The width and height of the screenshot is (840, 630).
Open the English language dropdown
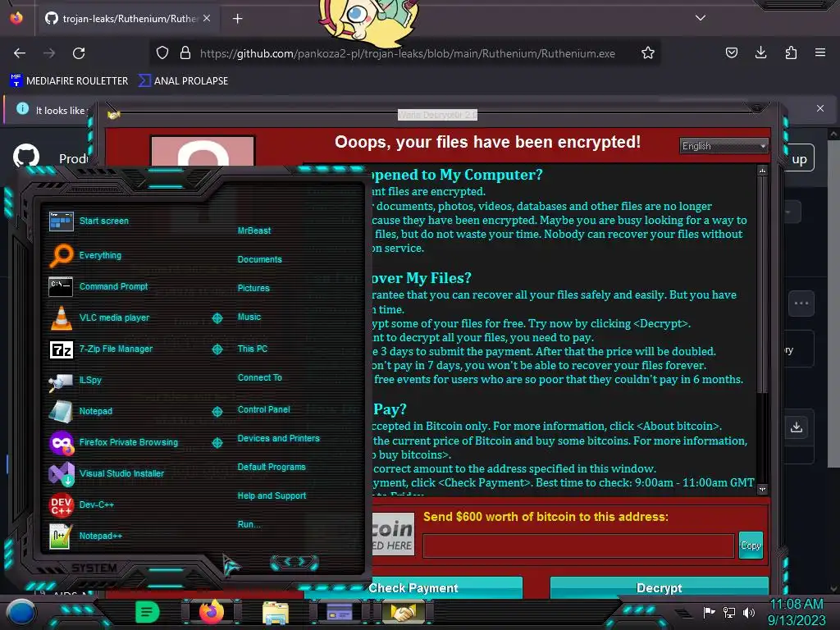click(724, 146)
